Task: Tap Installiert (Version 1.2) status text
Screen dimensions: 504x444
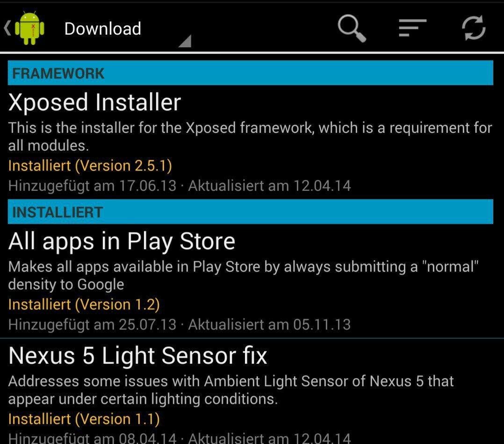Action: coord(84,305)
